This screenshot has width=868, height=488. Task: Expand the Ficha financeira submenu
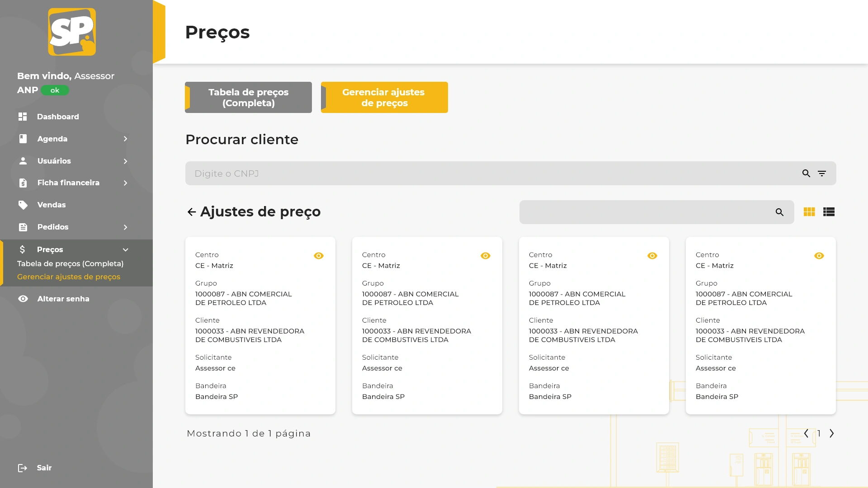pyautogui.click(x=125, y=183)
